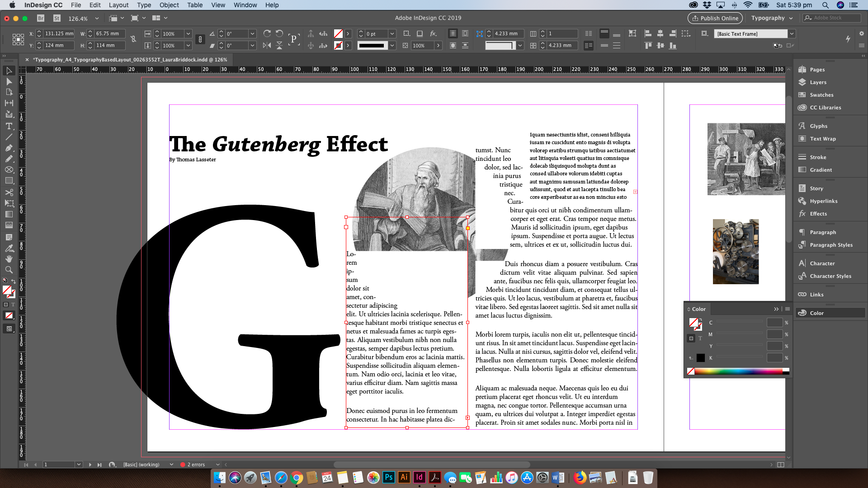
Task: Open stroke weight 0 pt dropdown
Action: pos(392,34)
